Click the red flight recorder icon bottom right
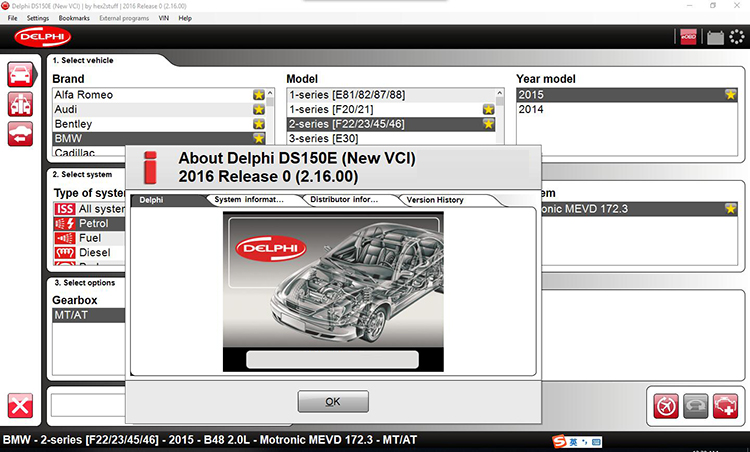 (665, 405)
